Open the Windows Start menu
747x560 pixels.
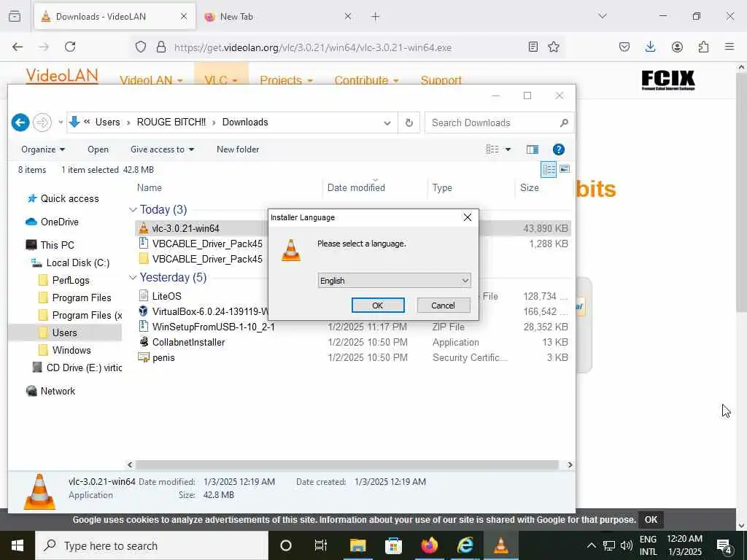tap(18, 545)
